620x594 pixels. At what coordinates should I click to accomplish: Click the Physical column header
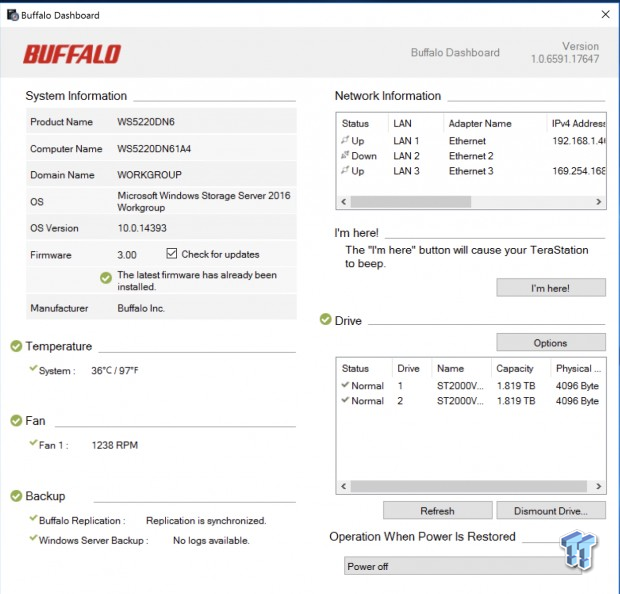click(x=578, y=369)
